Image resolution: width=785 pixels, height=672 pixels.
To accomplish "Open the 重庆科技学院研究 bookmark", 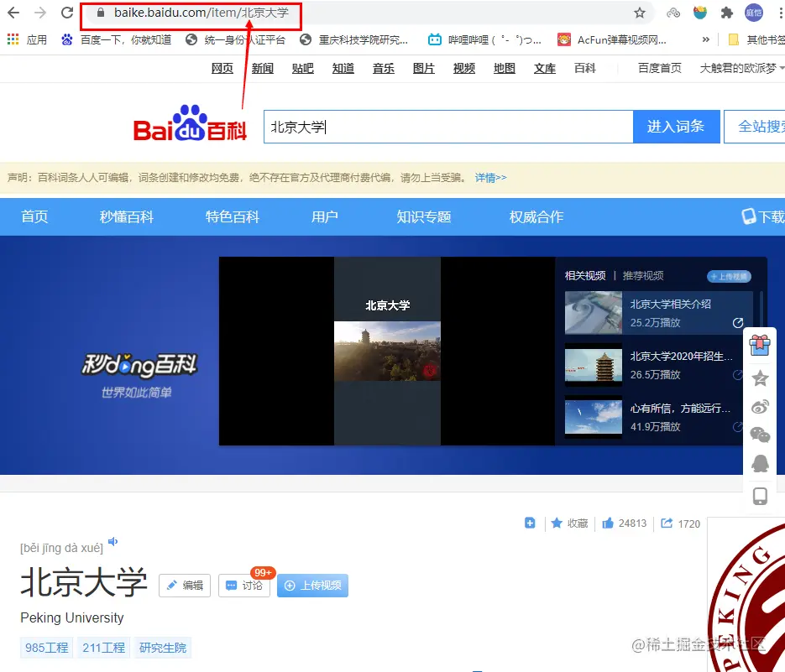I will (354, 39).
